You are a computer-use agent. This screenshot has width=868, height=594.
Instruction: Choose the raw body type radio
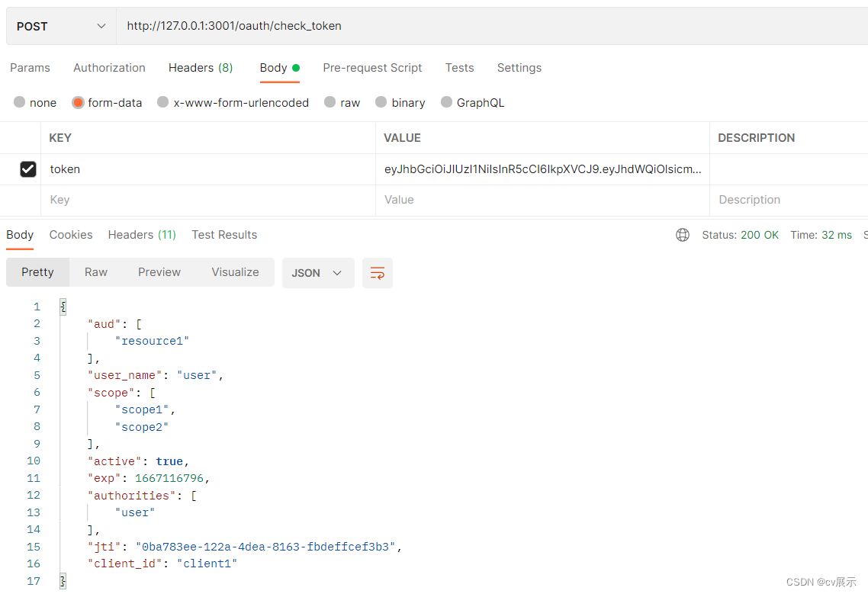pyautogui.click(x=330, y=102)
